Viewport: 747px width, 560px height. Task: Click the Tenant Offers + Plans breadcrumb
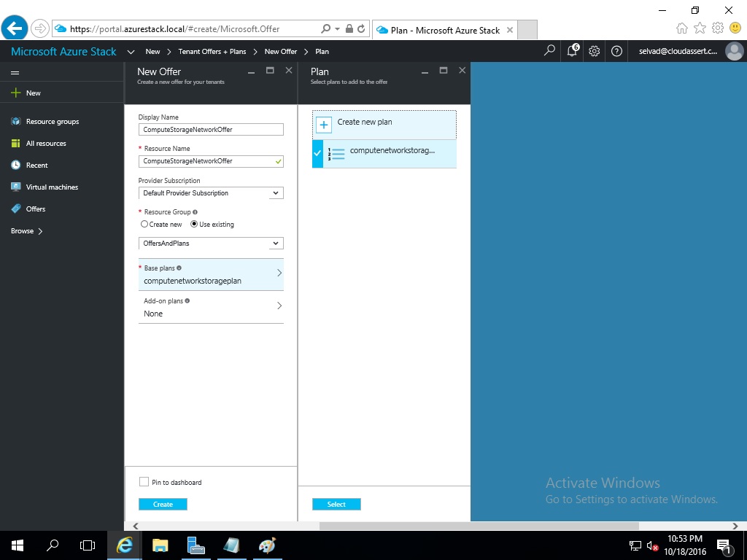pyautogui.click(x=212, y=52)
